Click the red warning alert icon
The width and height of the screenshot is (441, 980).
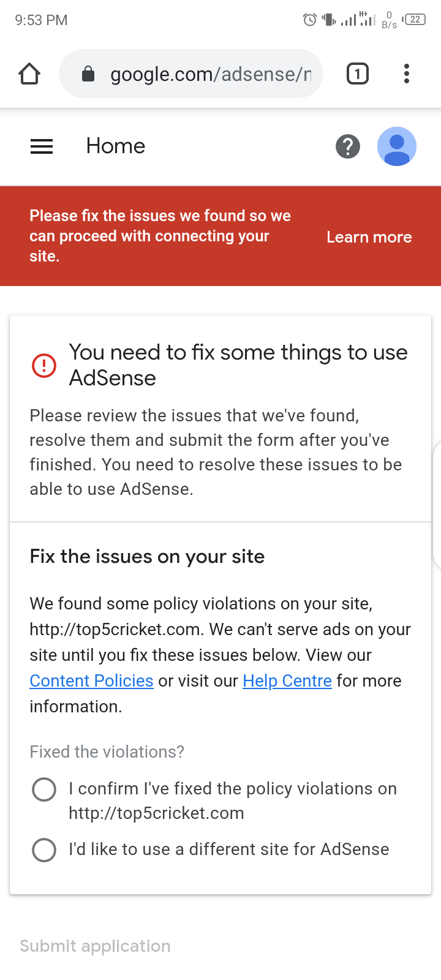[44, 366]
